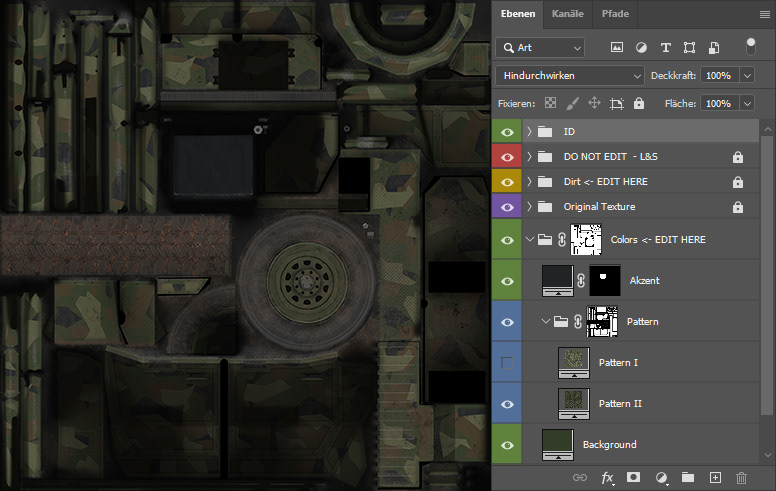Filter for adjustment layers icon

(641, 48)
